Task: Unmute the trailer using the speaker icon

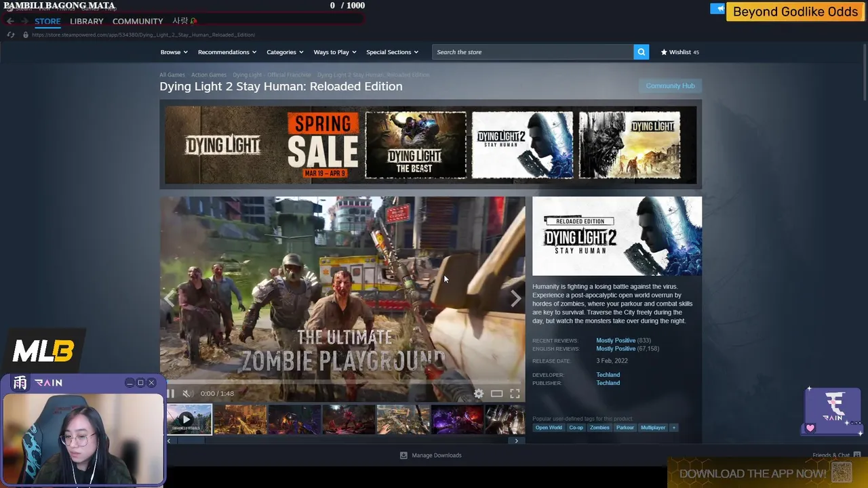Action: click(x=188, y=393)
